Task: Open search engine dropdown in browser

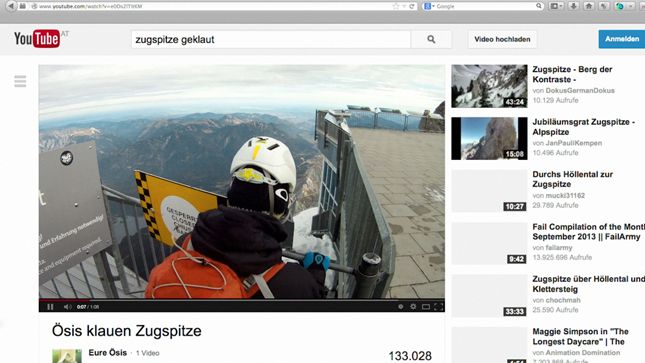Action: (429, 6)
